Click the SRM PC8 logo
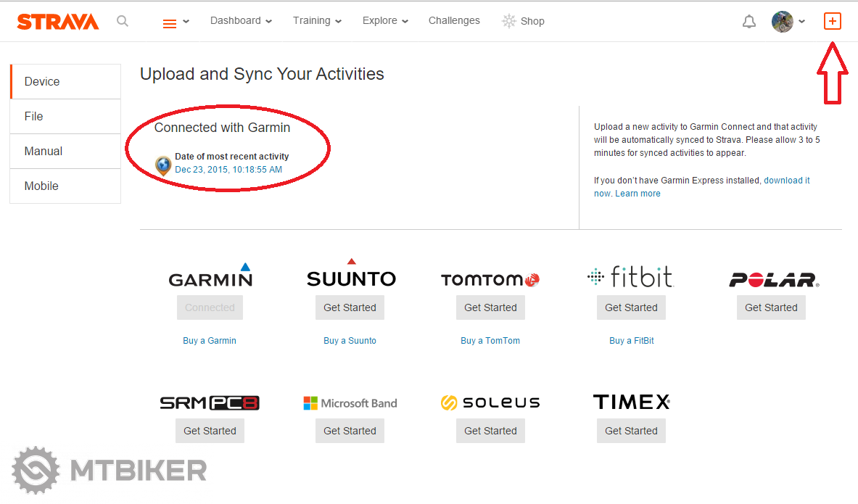 pos(210,403)
